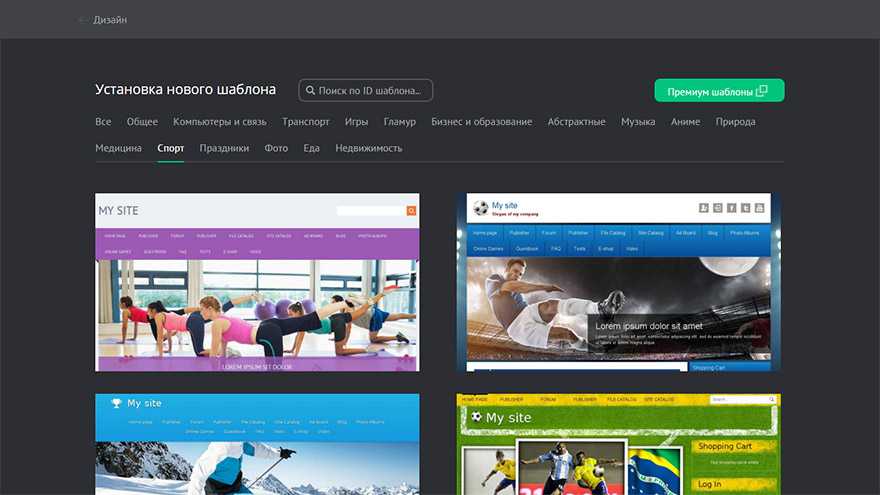Viewport: 880px width, 495px height.
Task: Click the external window icon on Премиум шаблоны
Action: coord(762,91)
